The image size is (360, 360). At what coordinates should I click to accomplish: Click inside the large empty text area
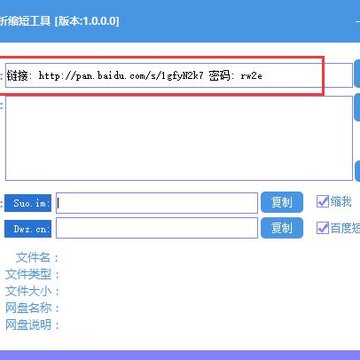click(x=179, y=138)
